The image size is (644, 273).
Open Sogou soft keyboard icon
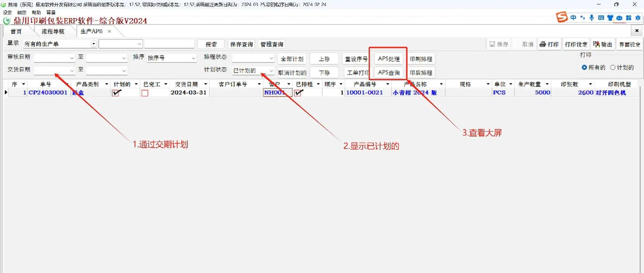(601, 17)
